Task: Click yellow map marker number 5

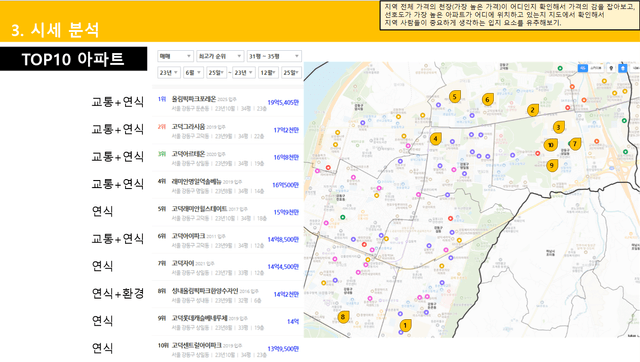Action: (x=455, y=96)
